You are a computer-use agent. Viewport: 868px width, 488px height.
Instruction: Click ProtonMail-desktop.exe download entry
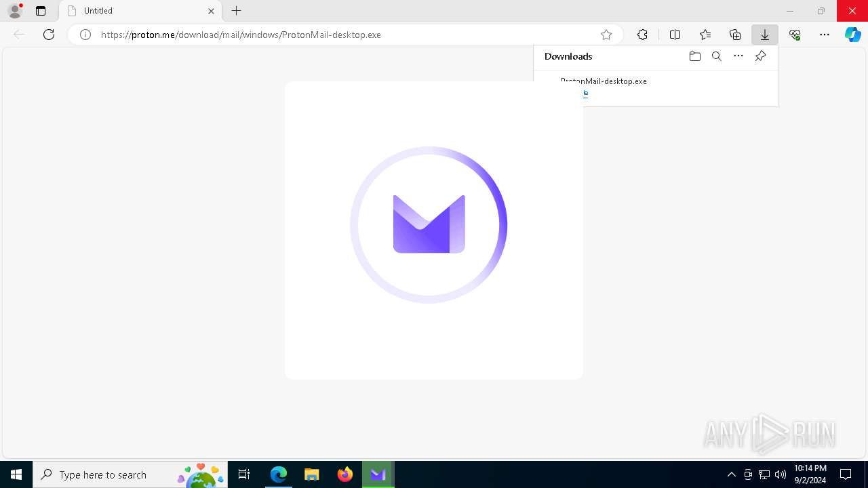point(655,87)
